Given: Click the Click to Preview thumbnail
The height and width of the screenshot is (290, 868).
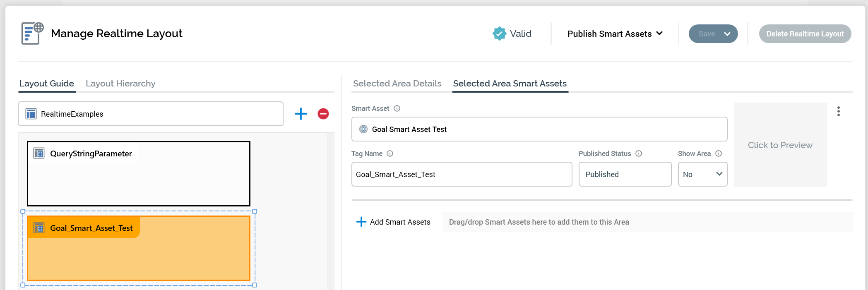Looking at the screenshot, I should [x=780, y=145].
